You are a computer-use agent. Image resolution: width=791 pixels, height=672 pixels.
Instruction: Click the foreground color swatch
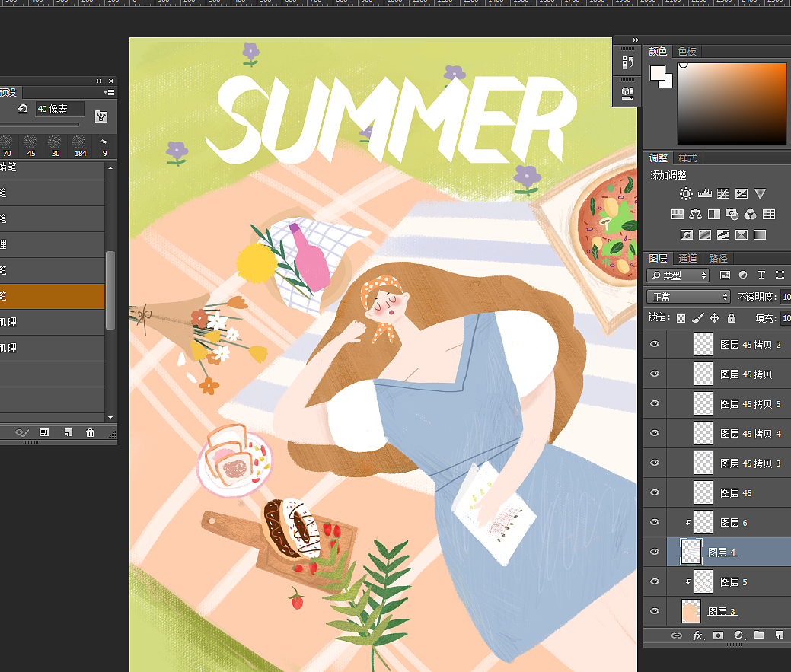657,73
